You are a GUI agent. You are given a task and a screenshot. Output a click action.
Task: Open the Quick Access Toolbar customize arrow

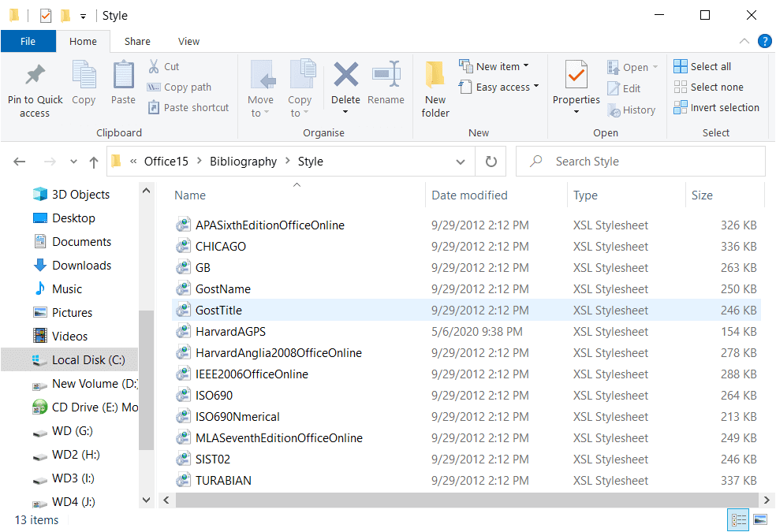(83, 17)
